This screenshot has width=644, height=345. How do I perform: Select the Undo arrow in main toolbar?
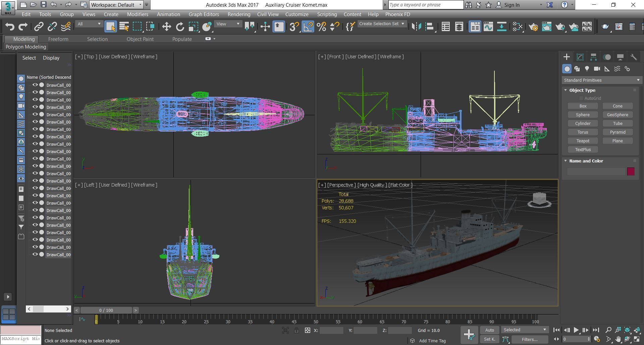pos(10,27)
